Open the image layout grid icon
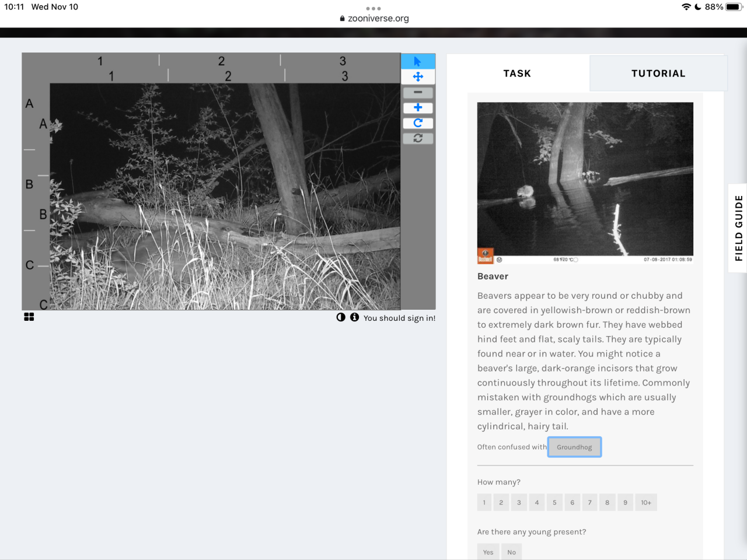This screenshot has height=560, width=747. coord(29,317)
